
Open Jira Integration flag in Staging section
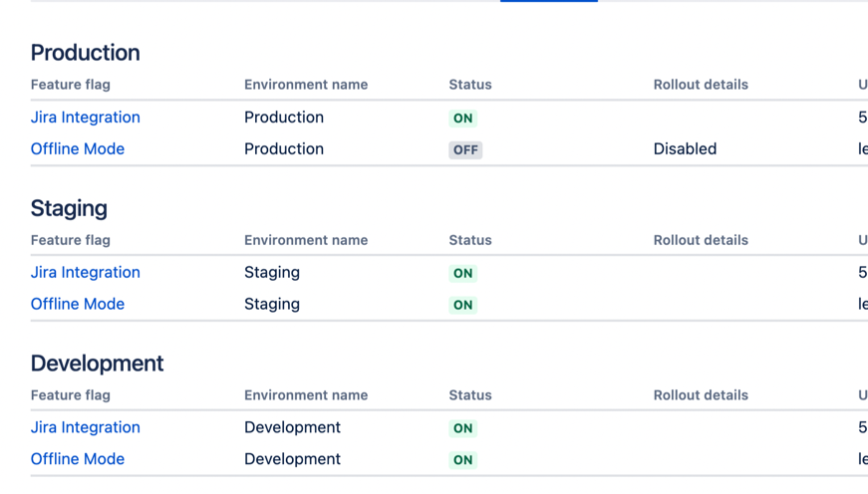pos(86,273)
